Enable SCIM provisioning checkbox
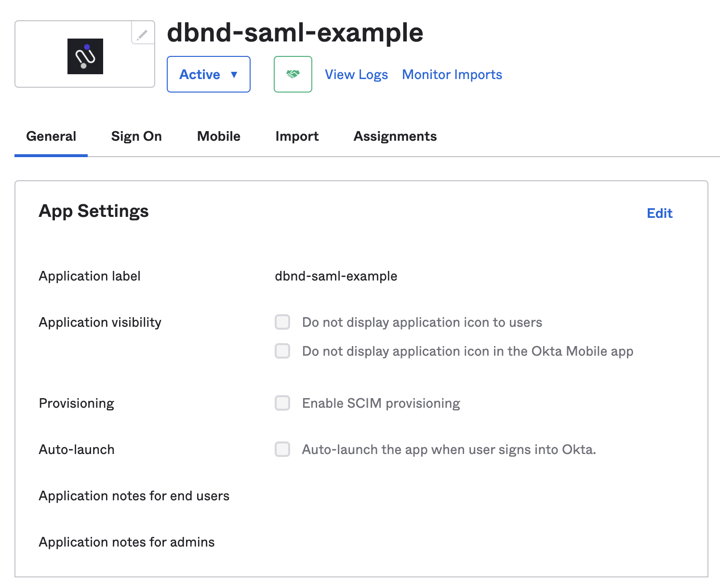 (x=282, y=403)
